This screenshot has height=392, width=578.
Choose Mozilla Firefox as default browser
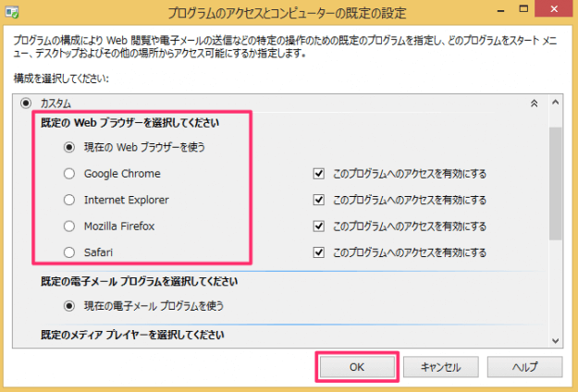point(69,226)
